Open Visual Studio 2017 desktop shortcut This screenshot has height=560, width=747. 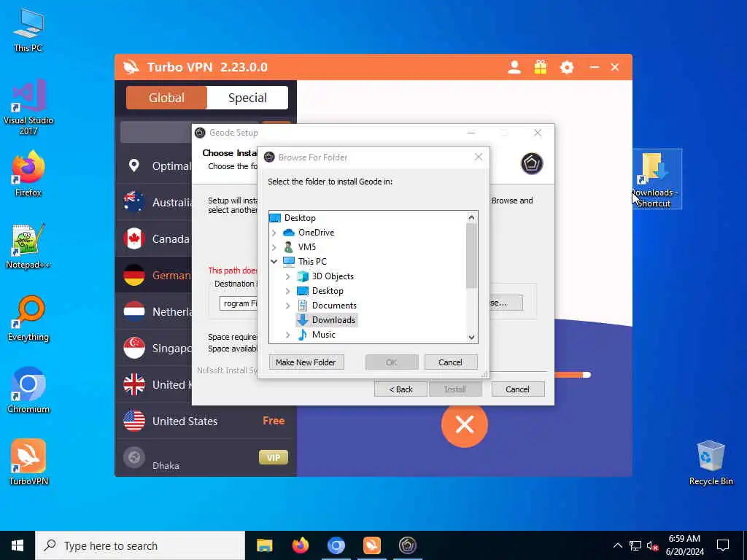click(x=28, y=108)
